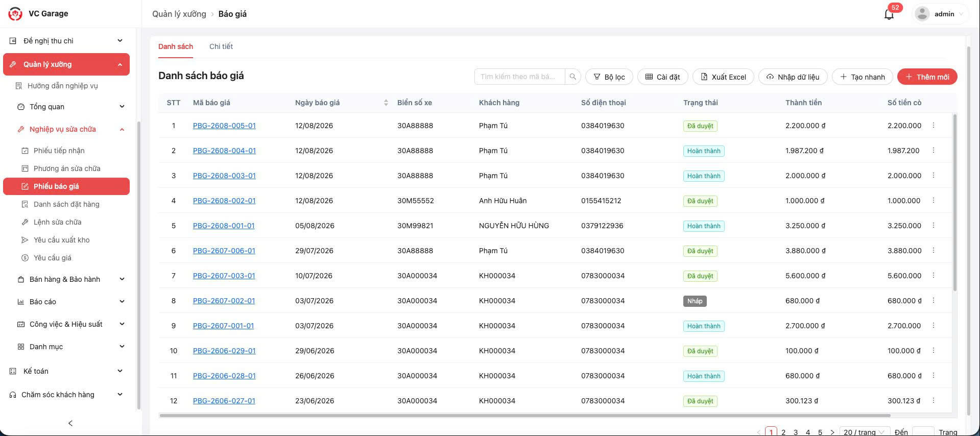Sort by Ngày báo giá column arrows
The image size is (980, 436).
[386, 103]
